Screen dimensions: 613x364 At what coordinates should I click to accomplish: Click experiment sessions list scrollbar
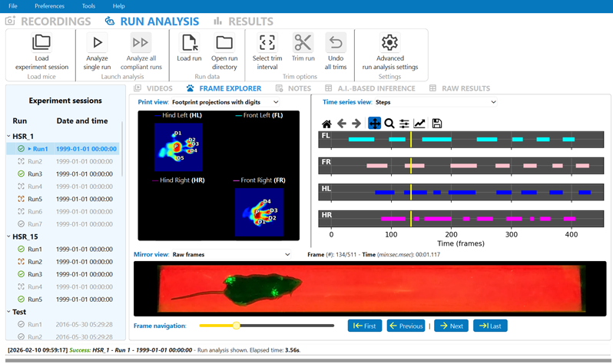[x=122, y=148]
